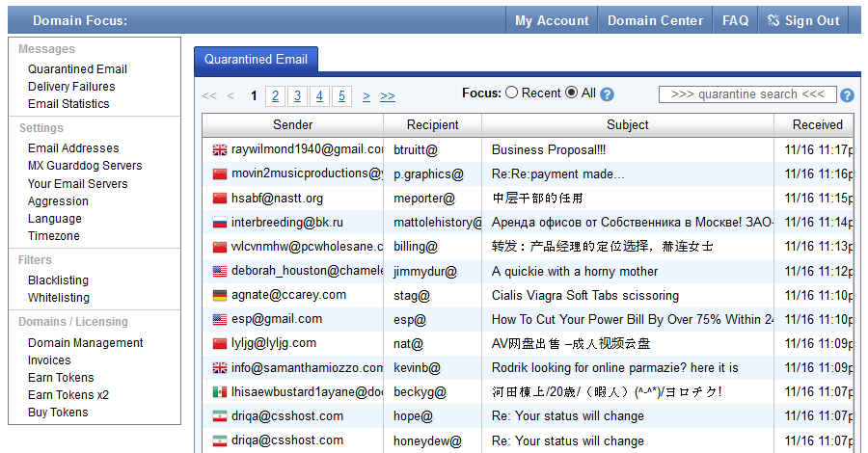Jump to last page double arrow
This screenshot has width=868, height=453.
pos(388,95)
